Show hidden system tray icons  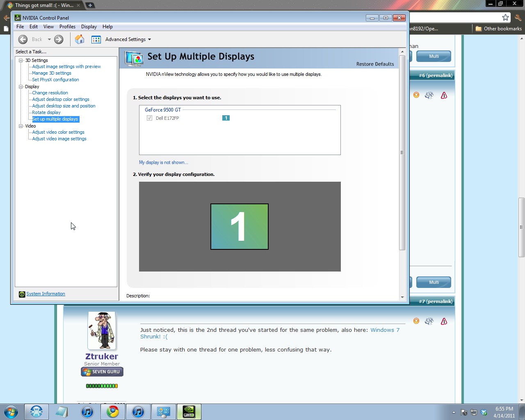click(454, 412)
